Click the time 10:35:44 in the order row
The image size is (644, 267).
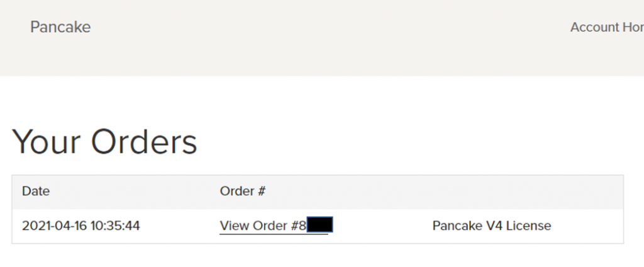(x=116, y=225)
